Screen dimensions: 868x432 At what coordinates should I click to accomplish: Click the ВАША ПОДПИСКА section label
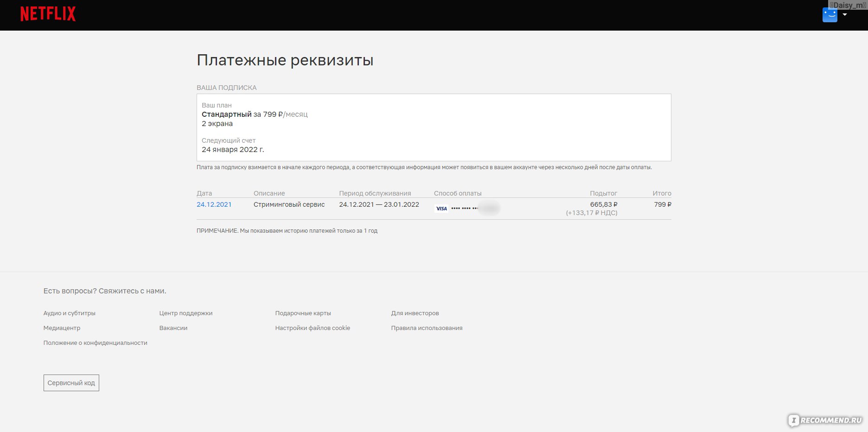point(227,88)
